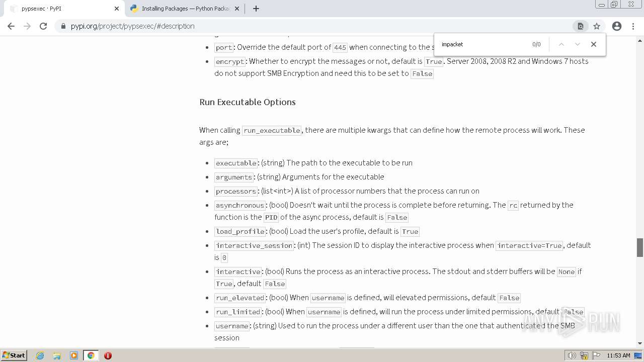This screenshot has width=644, height=362.
Task: Open a new browser tab
Action: click(x=256, y=9)
